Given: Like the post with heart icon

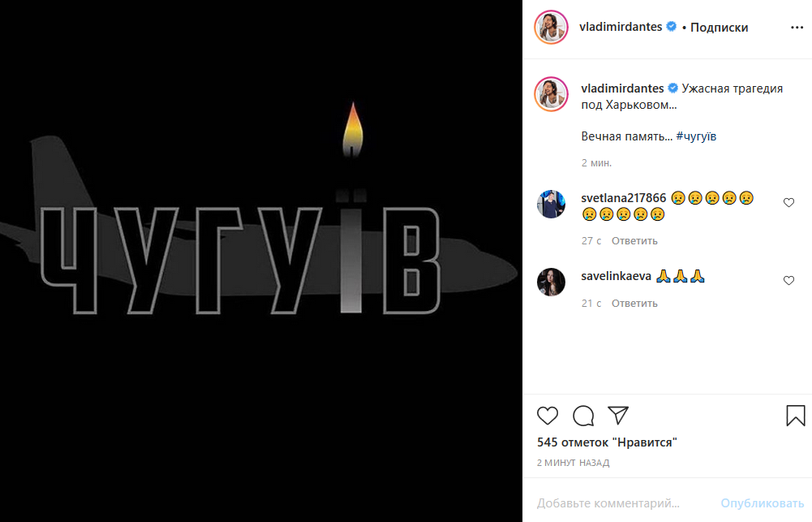Looking at the screenshot, I should (548, 416).
